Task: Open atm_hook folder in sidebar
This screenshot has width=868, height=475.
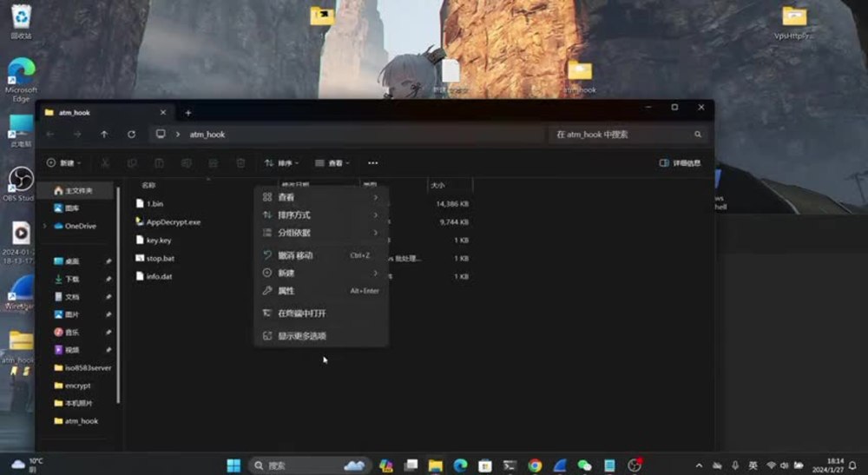Action: pos(76,421)
